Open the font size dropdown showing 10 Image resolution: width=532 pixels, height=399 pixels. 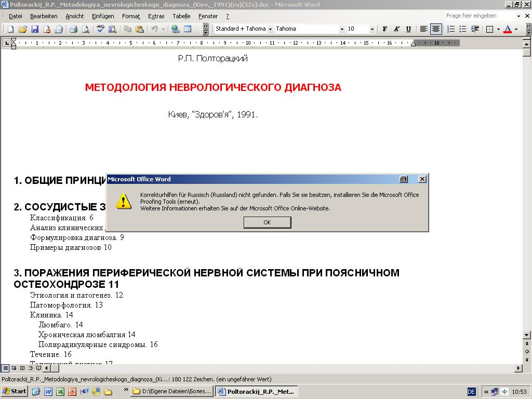[372, 29]
